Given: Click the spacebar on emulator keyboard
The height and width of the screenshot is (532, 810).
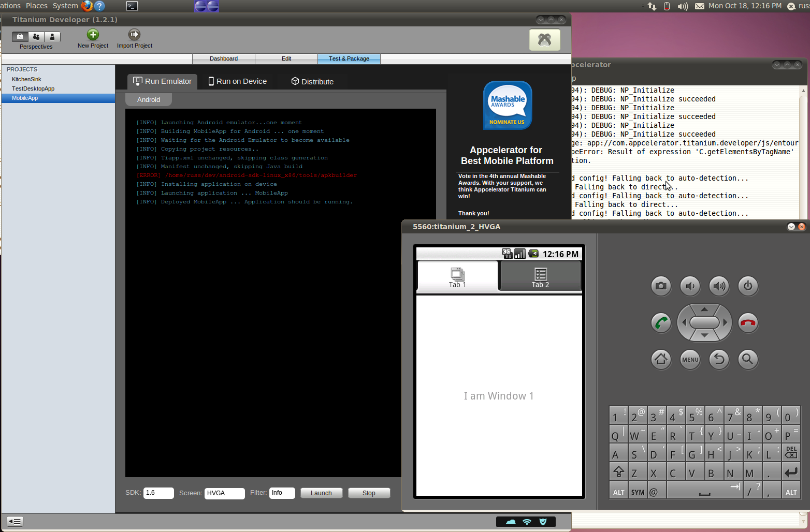Looking at the screenshot, I should click(x=704, y=491).
